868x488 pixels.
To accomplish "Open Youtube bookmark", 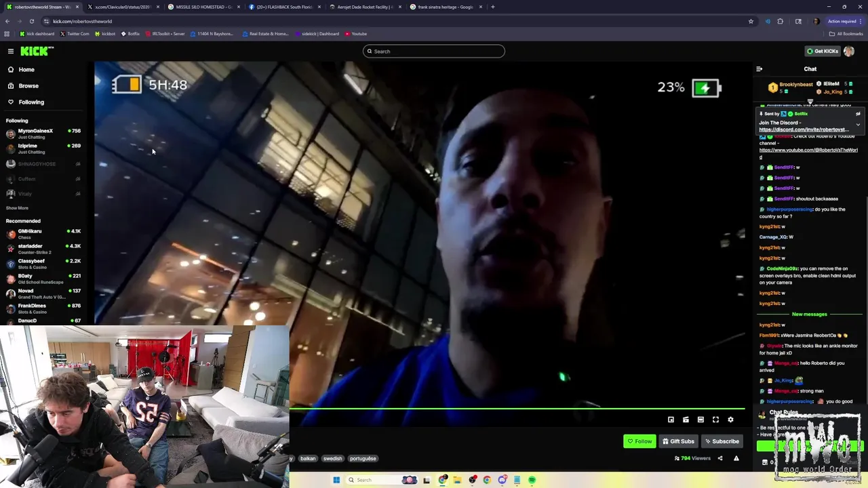I will (x=356, y=34).
